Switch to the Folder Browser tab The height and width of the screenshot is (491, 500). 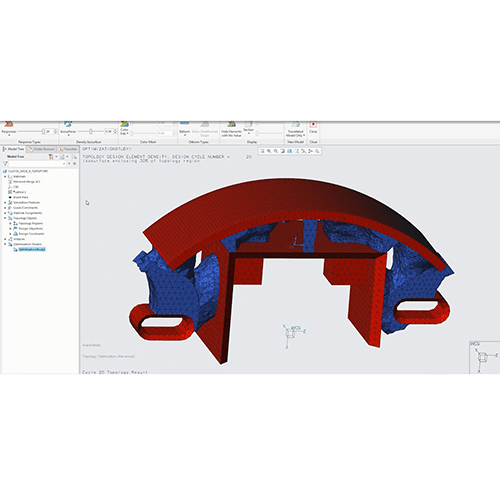42,149
